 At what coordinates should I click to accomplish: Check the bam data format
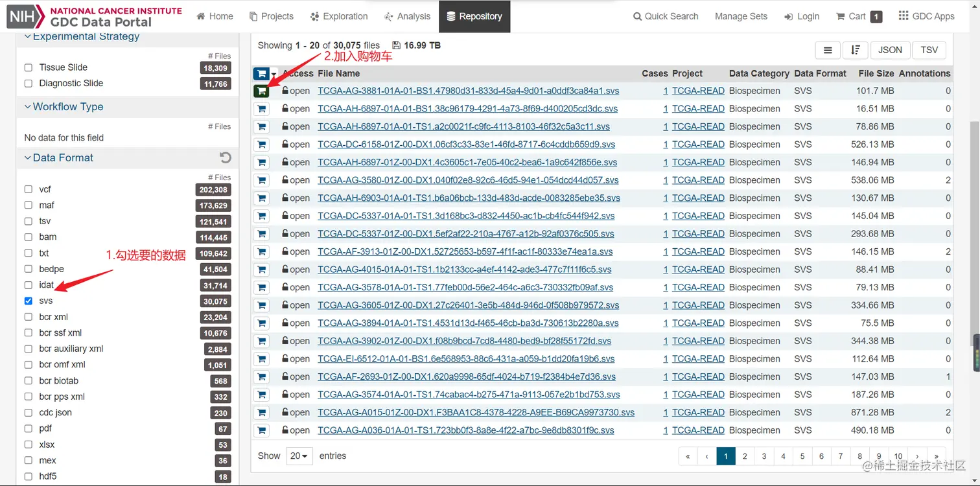click(29, 237)
